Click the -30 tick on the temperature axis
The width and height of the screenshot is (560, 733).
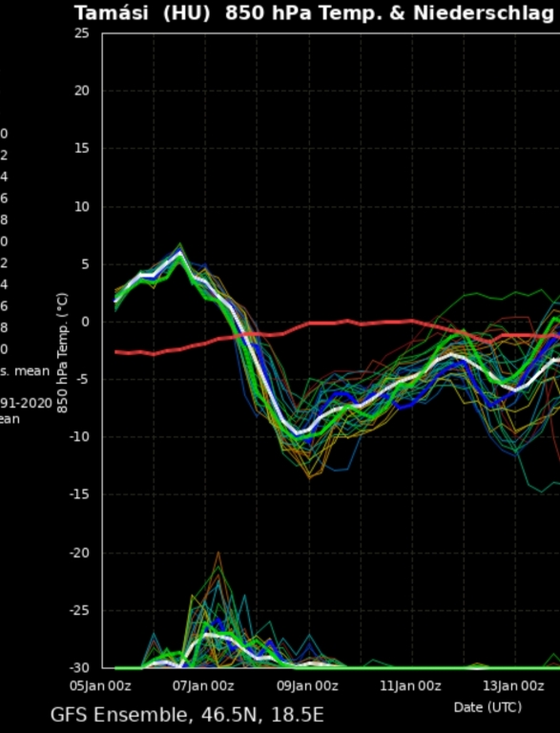click(x=79, y=667)
